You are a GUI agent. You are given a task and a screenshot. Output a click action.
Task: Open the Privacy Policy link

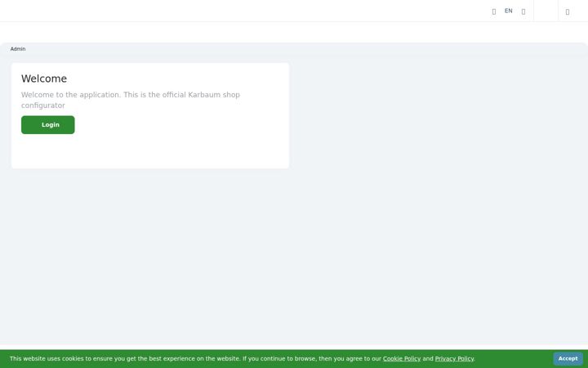(x=454, y=359)
